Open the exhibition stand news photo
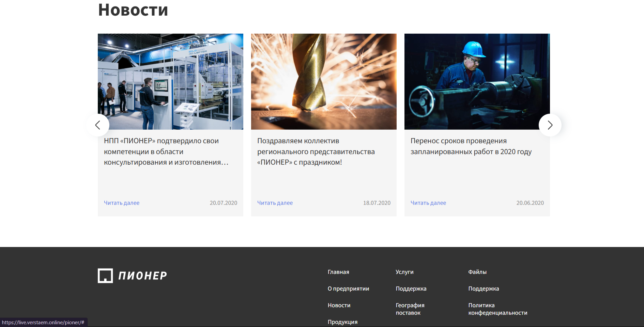 (x=170, y=82)
